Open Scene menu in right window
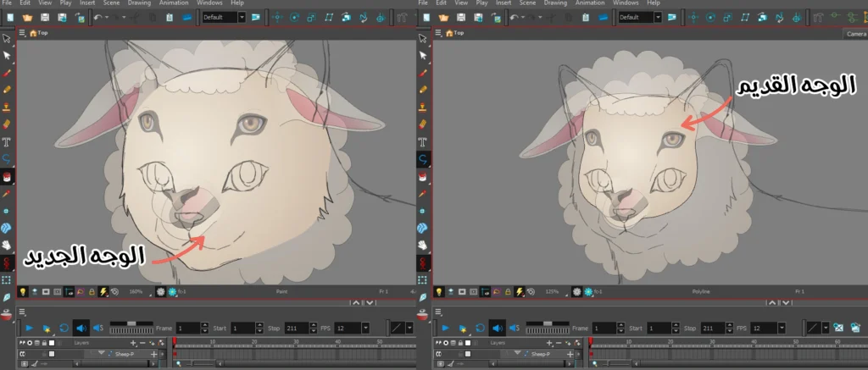Screen dimensions: 868x370 click(527, 3)
